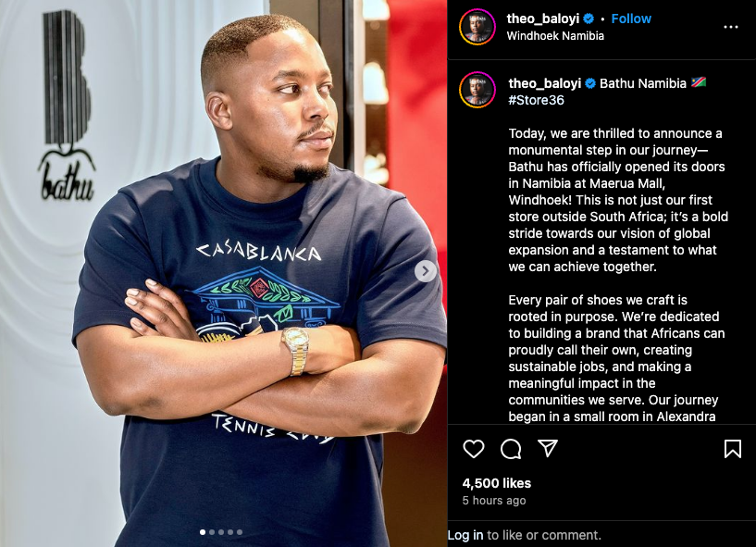Viewport: 756px width, 547px height.
Task: Share post using paper plane icon
Action: (548, 448)
